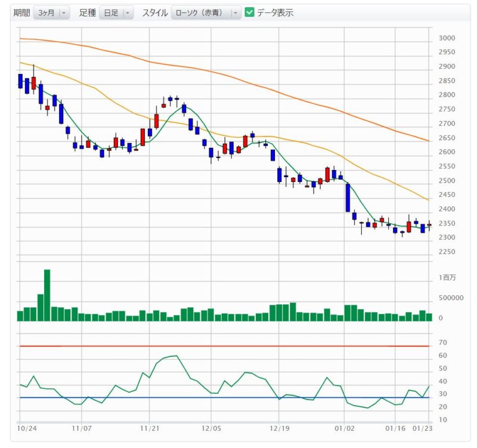Open the スタイル ローソク(赤青) style dropdown
The width and height of the screenshot is (477, 448).
coord(206,13)
